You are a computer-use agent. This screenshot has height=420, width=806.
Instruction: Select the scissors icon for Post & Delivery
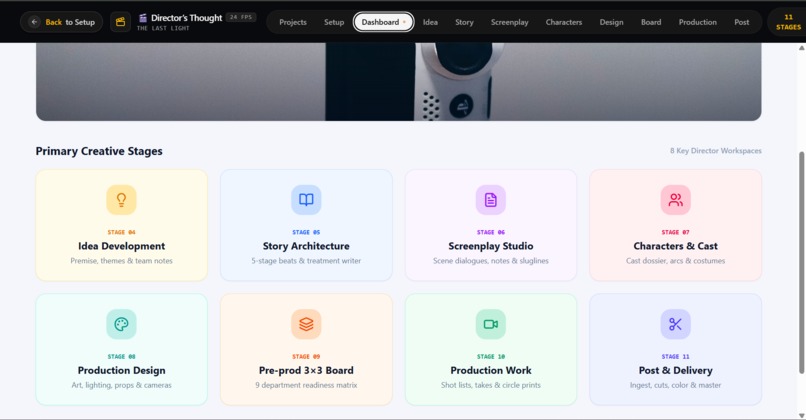click(x=675, y=324)
